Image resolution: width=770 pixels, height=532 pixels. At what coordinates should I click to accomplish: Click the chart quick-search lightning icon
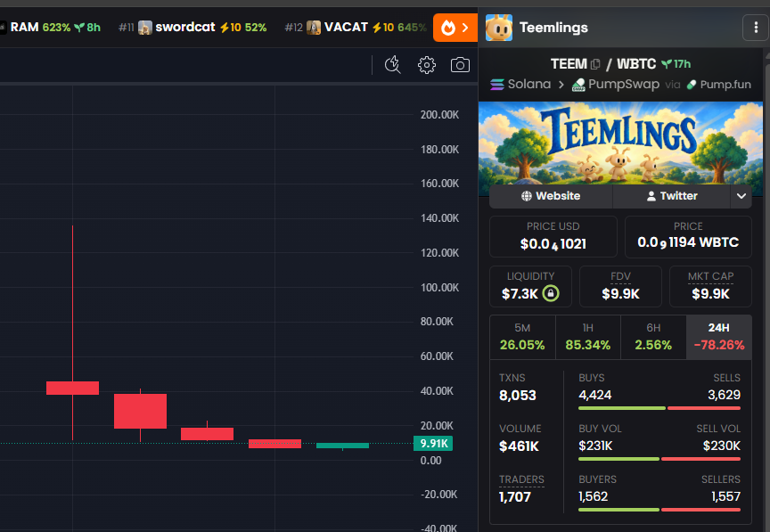pyautogui.click(x=393, y=65)
